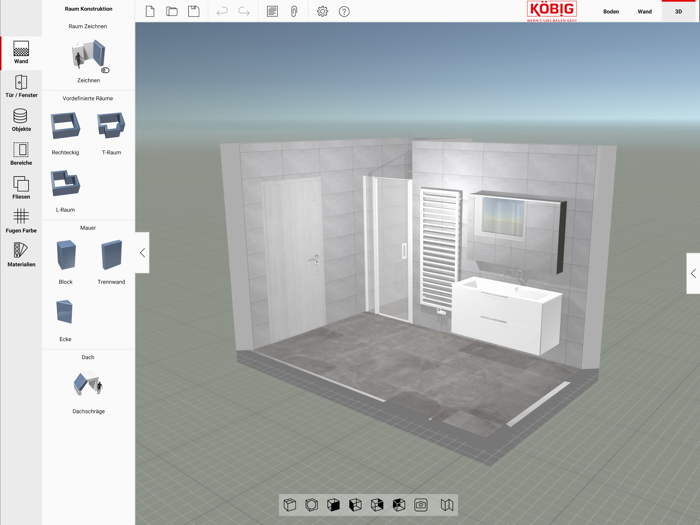The width and height of the screenshot is (700, 525).
Task: Select the sixth cube view icon
Action: tap(399, 505)
